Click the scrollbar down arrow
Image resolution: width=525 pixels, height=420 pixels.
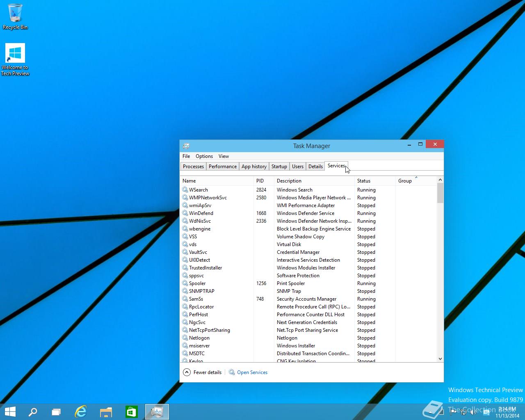coord(440,358)
